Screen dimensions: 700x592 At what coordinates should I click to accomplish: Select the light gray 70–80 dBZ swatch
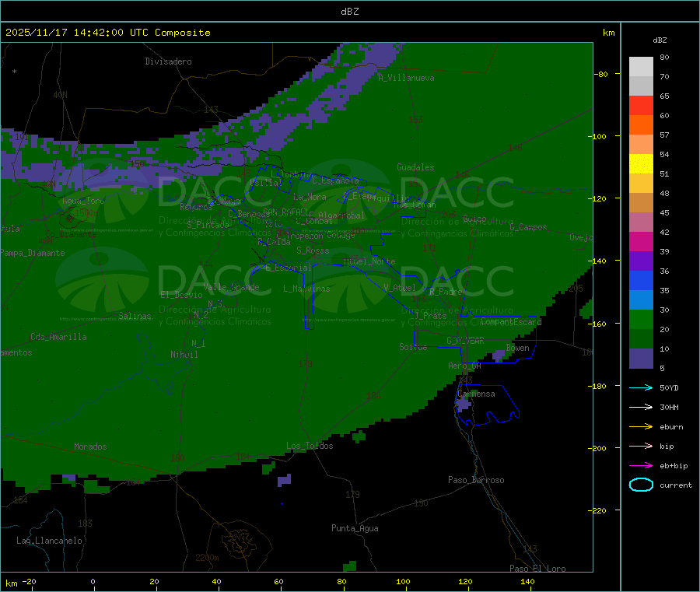(641, 67)
